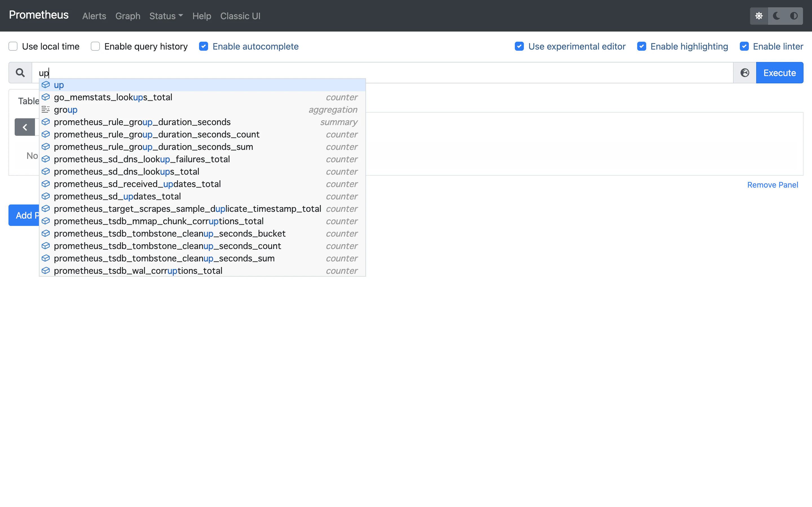
Task: Switch to light theme sun icon
Action: click(x=759, y=16)
